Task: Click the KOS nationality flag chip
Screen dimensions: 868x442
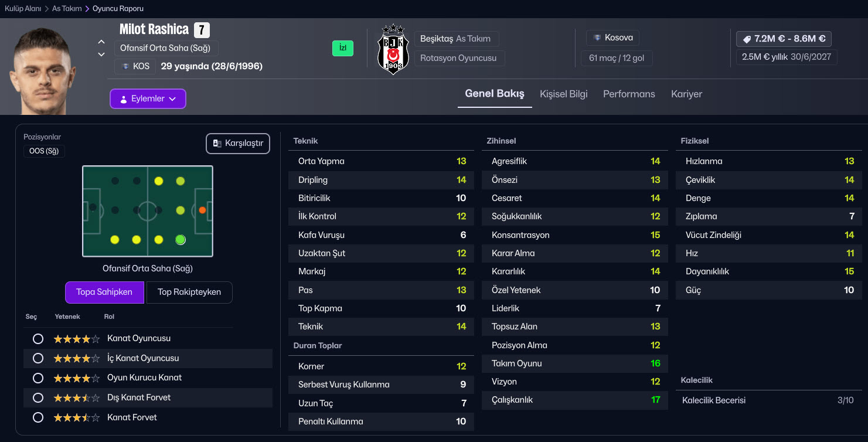Action: point(135,66)
